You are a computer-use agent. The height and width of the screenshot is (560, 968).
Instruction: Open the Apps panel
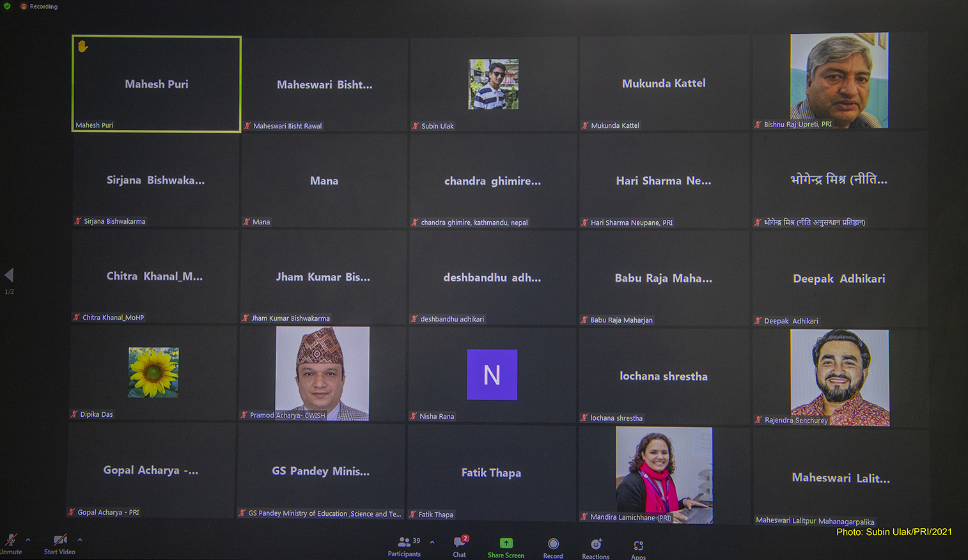pos(638,548)
